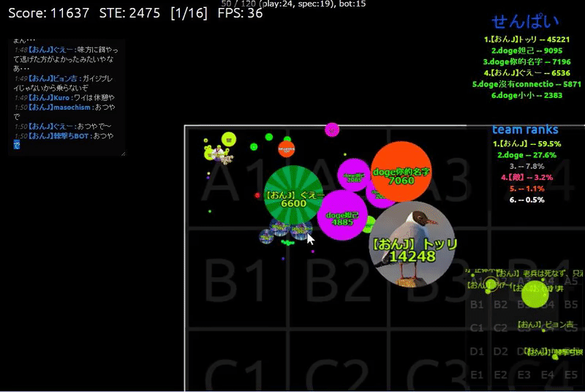Click minimap sector B5
Image resolution: width=585 pixels, height=392 pixels.
click(x=571, y=305)
